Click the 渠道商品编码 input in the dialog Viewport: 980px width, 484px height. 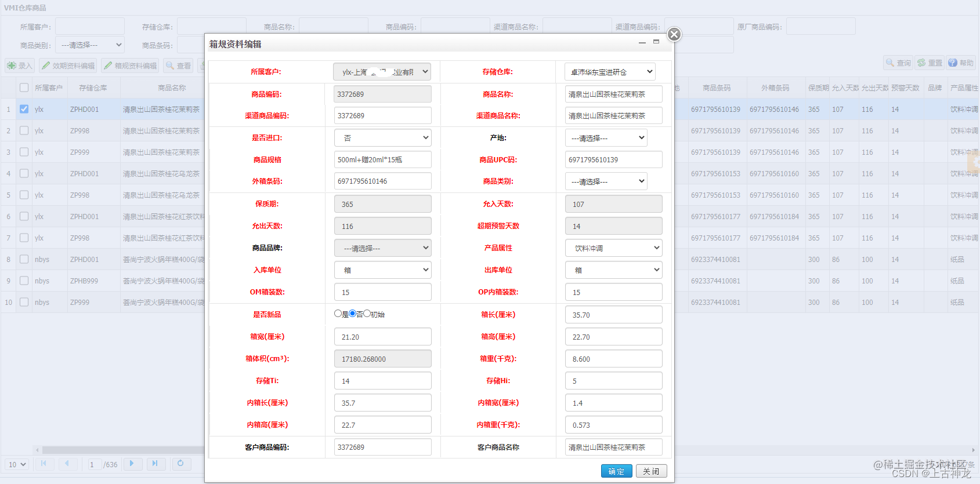pos(382,115)
